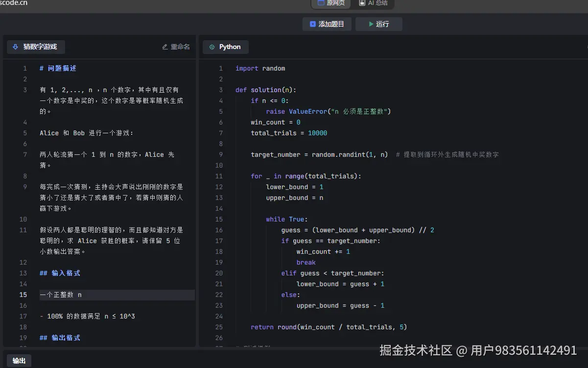588x368 pixels.
Task: Open the 输出 output panel
Action: point(18,360)
